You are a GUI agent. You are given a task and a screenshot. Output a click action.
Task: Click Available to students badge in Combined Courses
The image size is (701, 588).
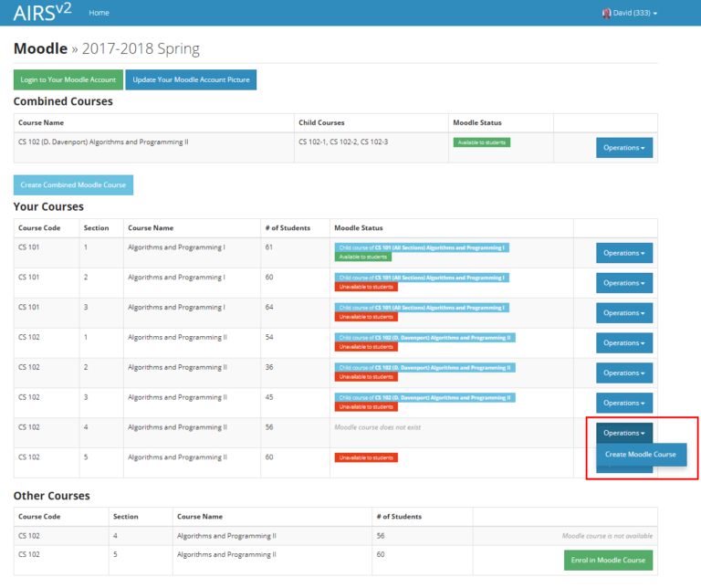(x=482, y=142)
